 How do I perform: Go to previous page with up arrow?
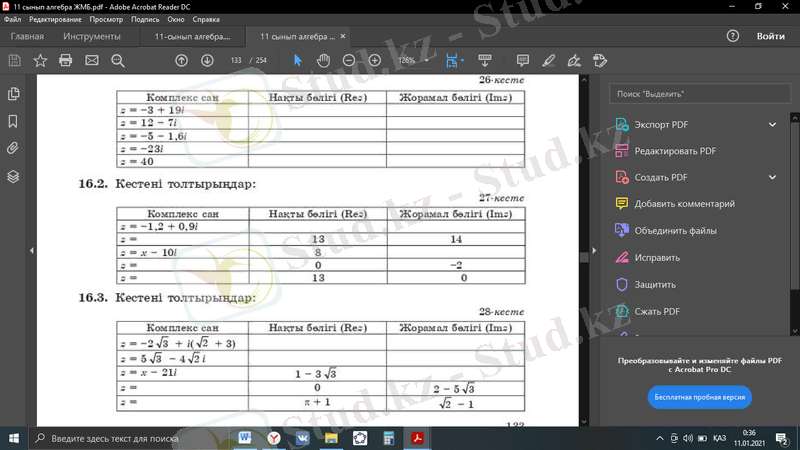click(181, 60)
